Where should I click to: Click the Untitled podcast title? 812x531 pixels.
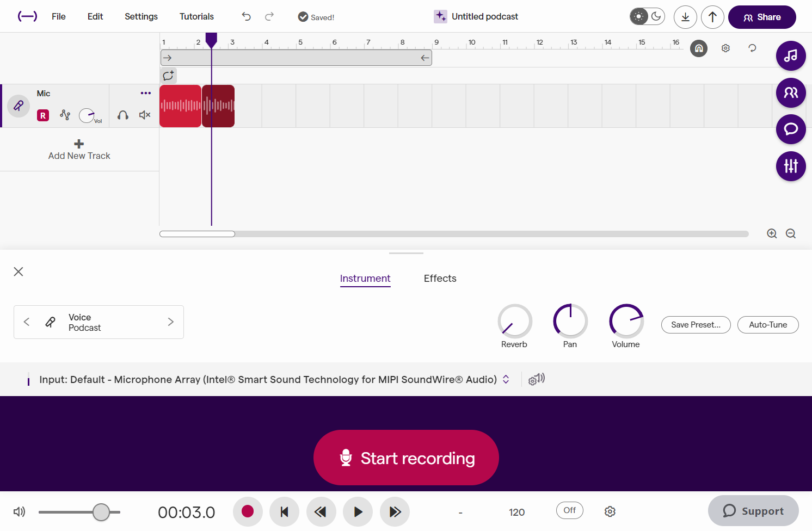[x=485, y=16]
